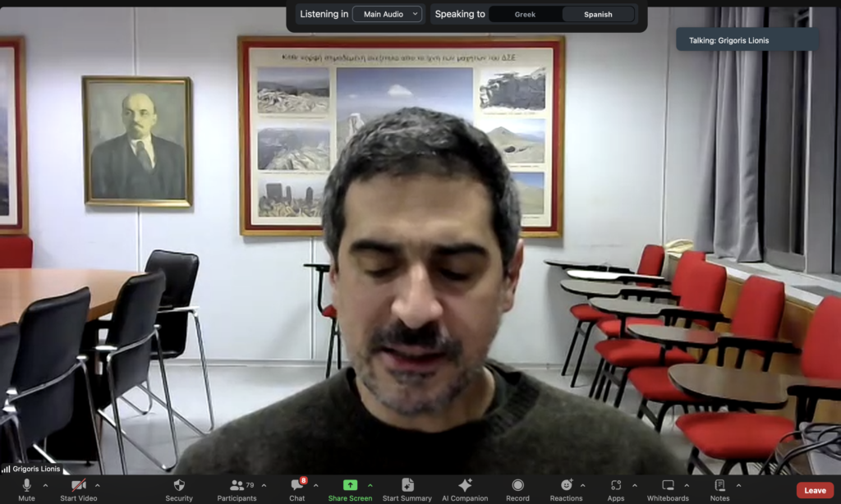Click the green Share Screen button

[x=350, y=489]
